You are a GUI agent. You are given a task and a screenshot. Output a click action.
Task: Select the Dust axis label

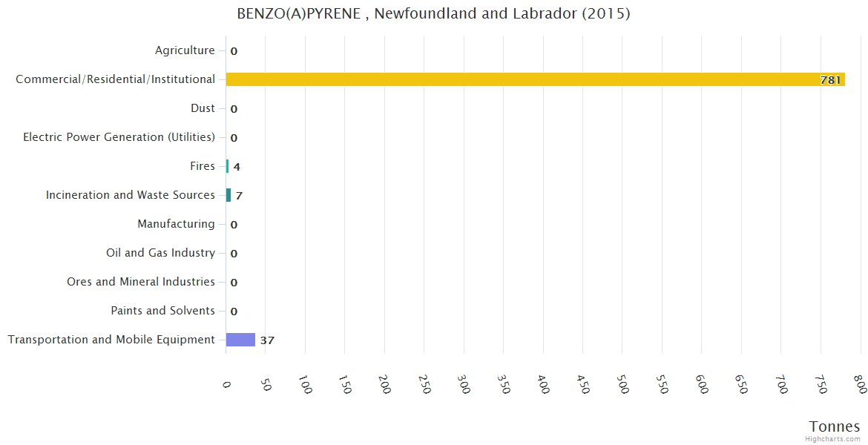pyautogui.click(x=203, y=108)
